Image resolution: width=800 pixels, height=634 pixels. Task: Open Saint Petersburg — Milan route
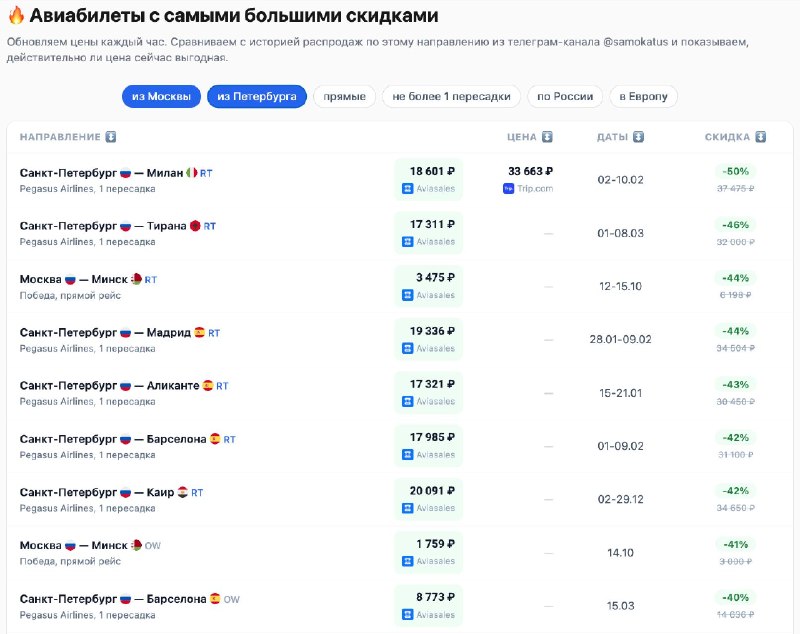point(116,173)
